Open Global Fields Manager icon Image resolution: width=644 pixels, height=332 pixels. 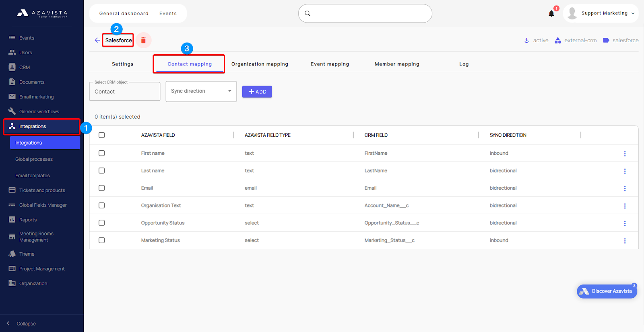coord(12,205)
